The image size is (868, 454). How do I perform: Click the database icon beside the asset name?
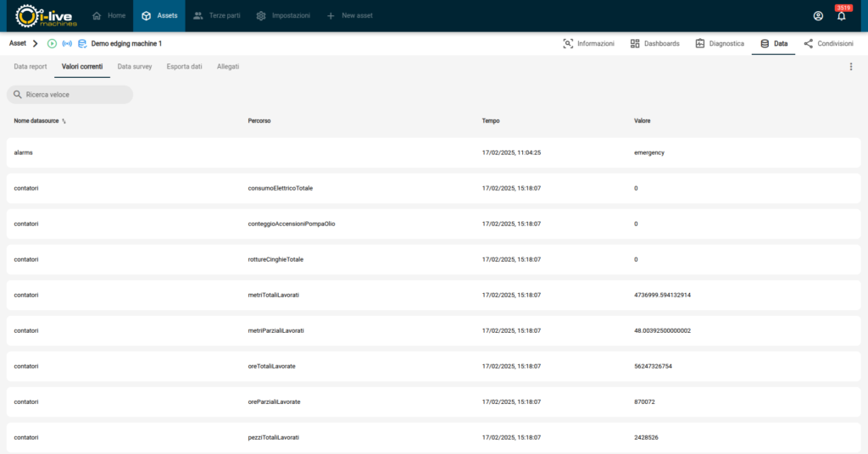(x=82, y=43)
